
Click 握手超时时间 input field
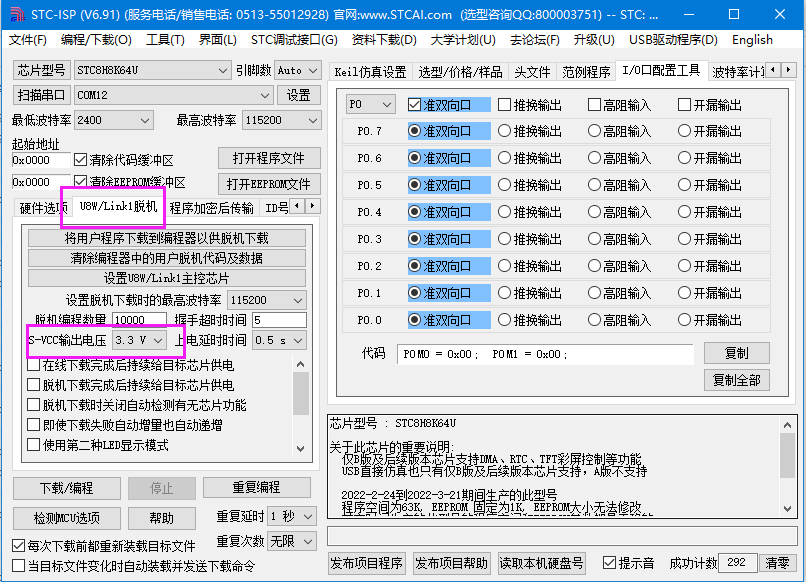pos(279,320)
